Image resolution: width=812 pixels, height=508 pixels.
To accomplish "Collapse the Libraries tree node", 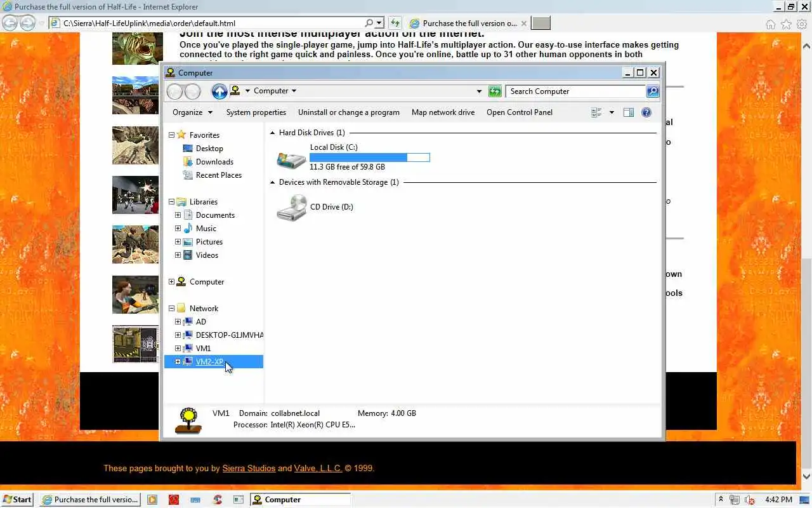I will 171,202.
